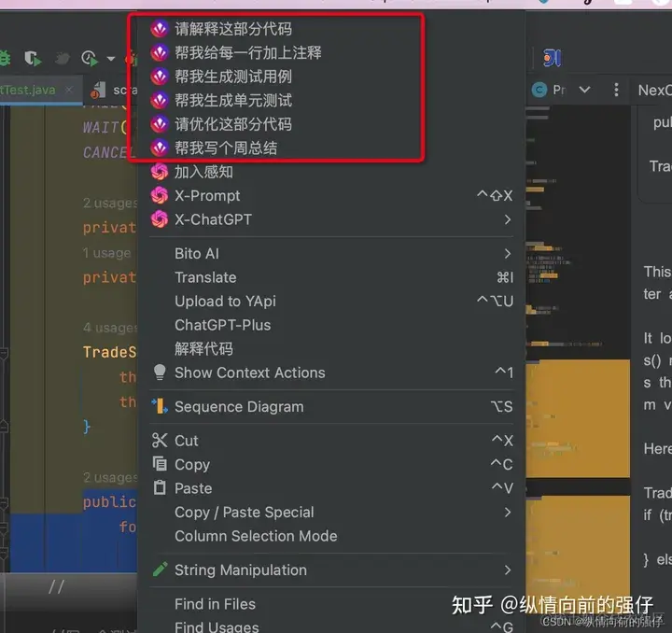The image size is (672, 633).
Task: Select ChatGPT-Plus menu entry
Action: pyautogui.click(x=330, y=325)
